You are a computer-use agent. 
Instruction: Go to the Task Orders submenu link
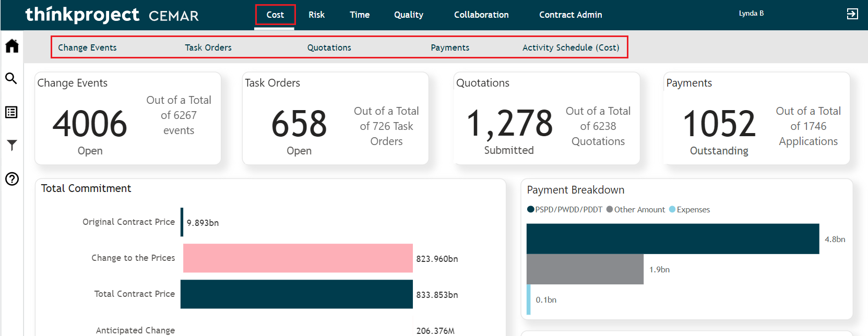(x=208, y=47)
